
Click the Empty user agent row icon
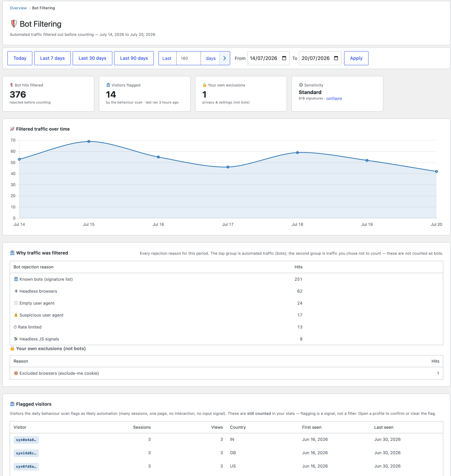[16, 303]
